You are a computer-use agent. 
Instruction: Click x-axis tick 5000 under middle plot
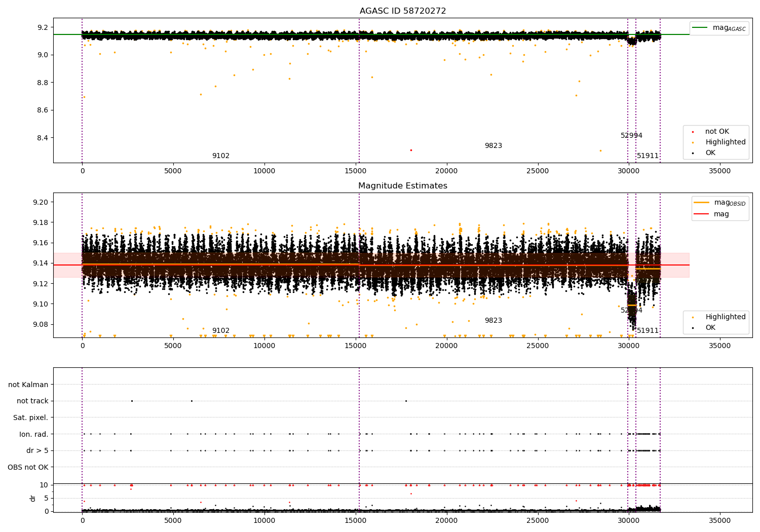click(173, 346)
